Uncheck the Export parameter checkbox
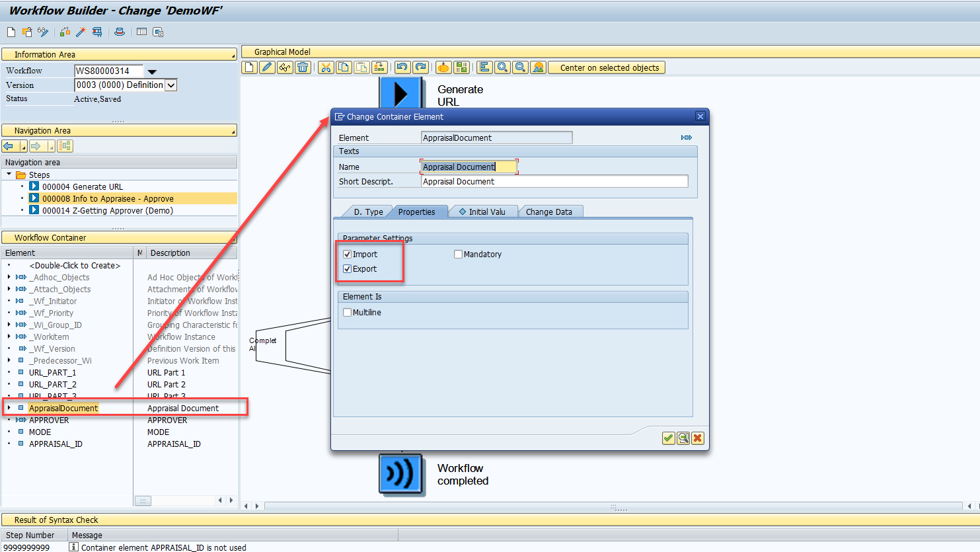Image resolution: width=980 pixels, height=552 pixels. [347, 268]
